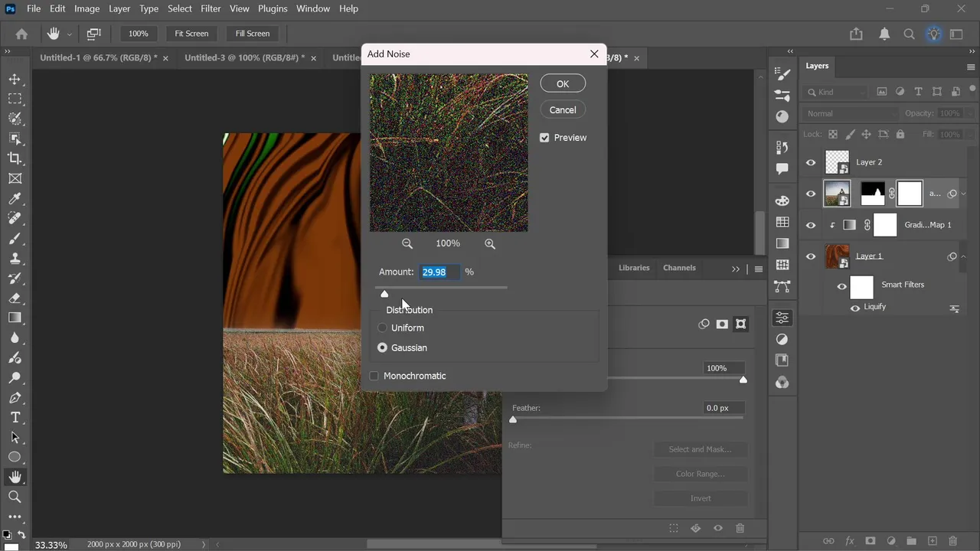Image resolution: width=980 pixels, height=551 pixels.
Task: Click OK in Add Noise dialog
Action: point(563,83)
